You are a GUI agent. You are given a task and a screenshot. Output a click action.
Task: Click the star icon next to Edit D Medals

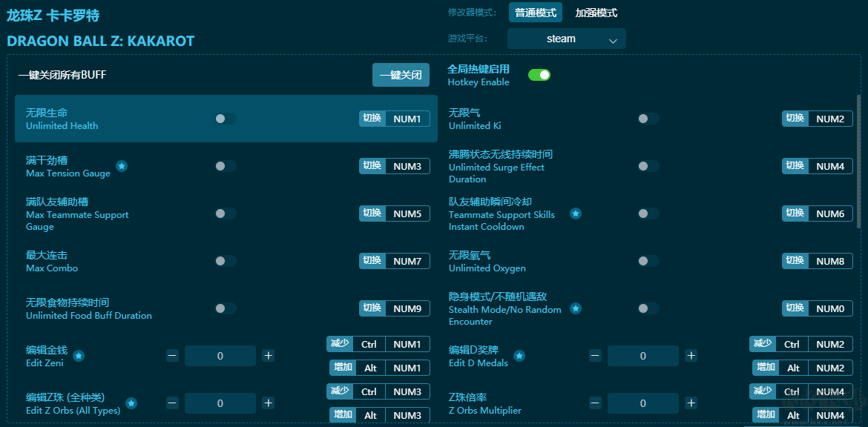pyautogui.click(x=519, y=357)
